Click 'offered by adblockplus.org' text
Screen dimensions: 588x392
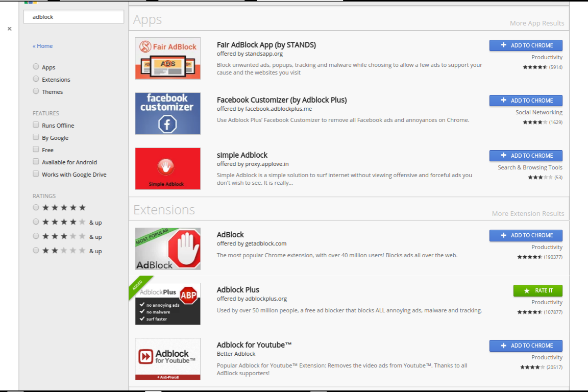click(x=252, y=299)
